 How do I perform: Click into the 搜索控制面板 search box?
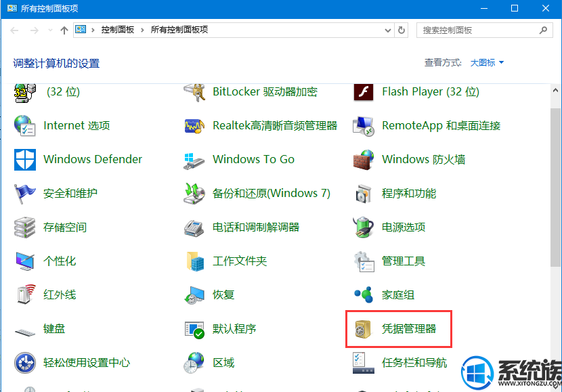[x=485, y=30]
